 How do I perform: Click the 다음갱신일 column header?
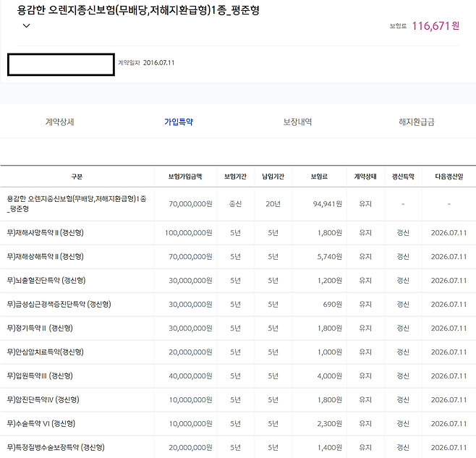point(449,177)
